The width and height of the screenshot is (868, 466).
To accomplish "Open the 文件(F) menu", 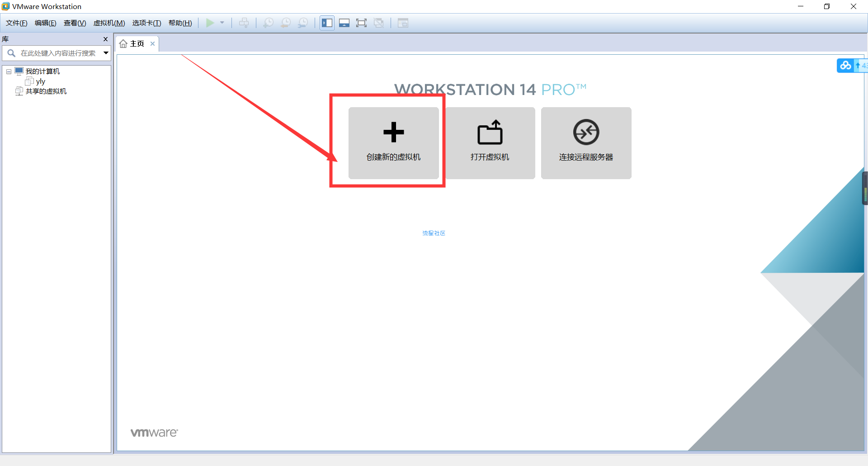I will [x=17, y=23].
